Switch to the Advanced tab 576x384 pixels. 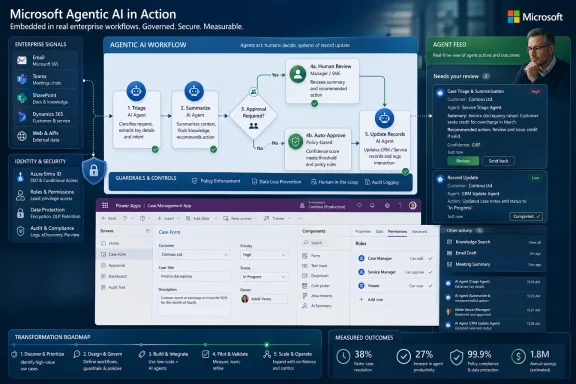coord(420,232)
